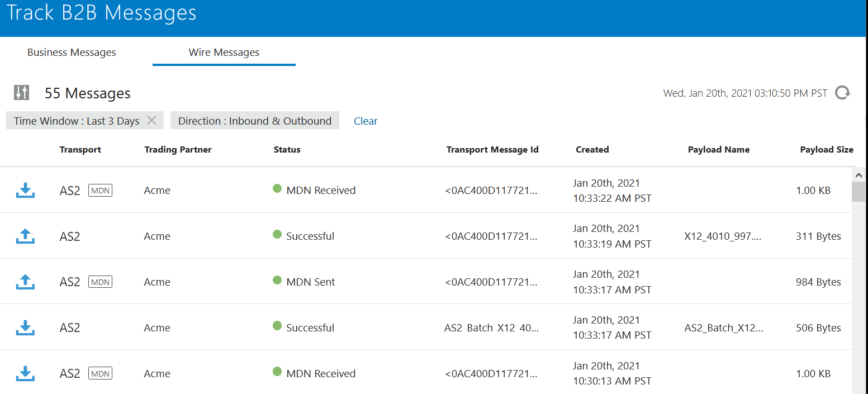Click the Trading Partner column header

[x=178, y=150]
